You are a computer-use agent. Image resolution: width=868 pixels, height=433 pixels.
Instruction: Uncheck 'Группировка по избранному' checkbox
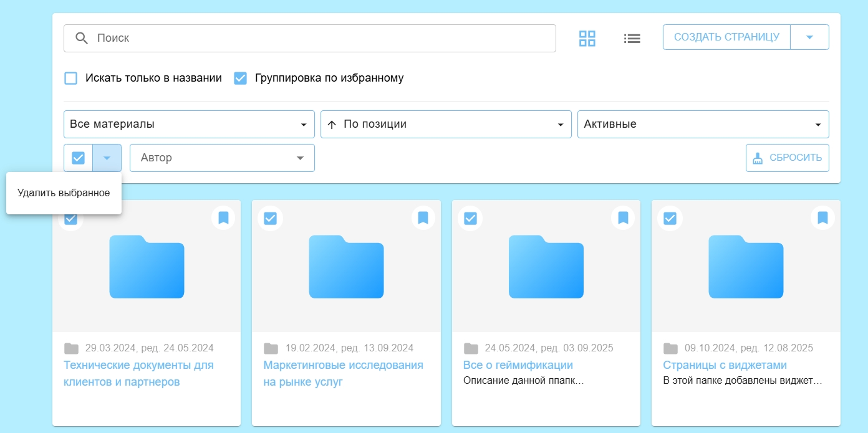coord(240,79)
